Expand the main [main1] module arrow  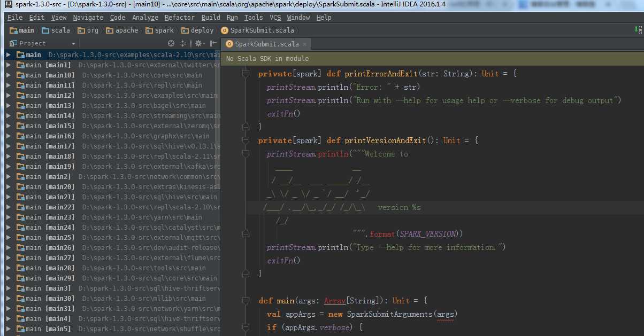click(9, 65)
